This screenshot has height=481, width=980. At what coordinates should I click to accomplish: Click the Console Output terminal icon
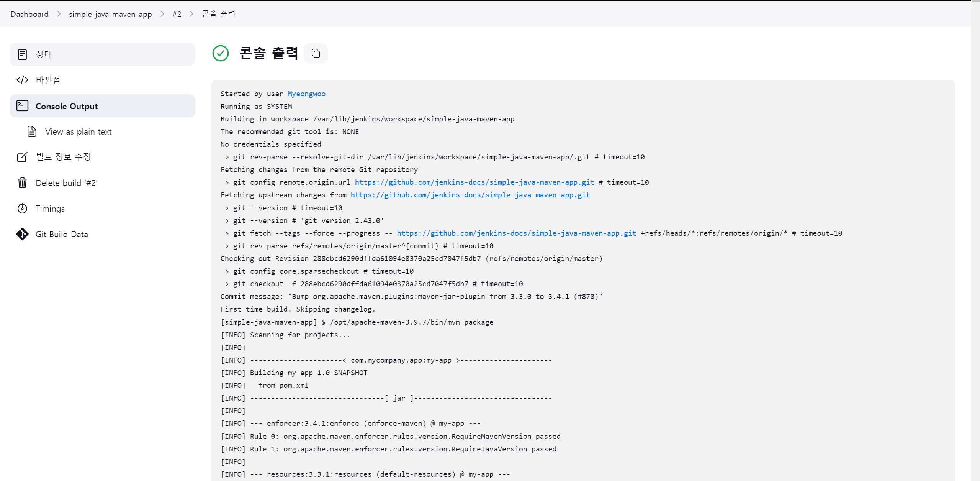(22, 106)
